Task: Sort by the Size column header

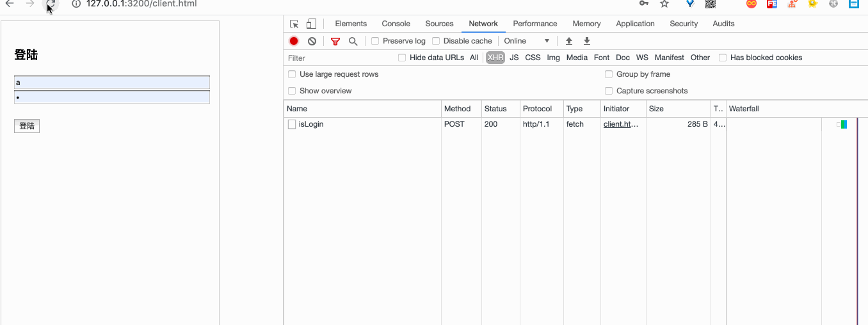Action: (679, 109)
